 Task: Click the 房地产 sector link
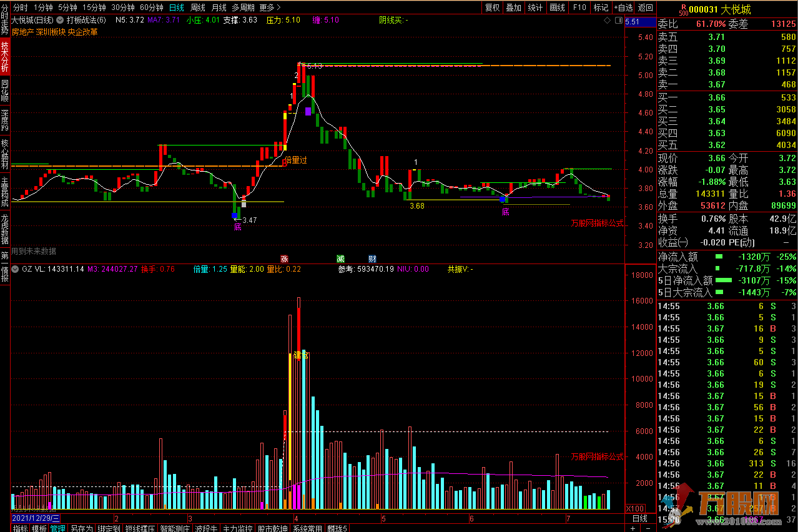[x=23, y=31]
